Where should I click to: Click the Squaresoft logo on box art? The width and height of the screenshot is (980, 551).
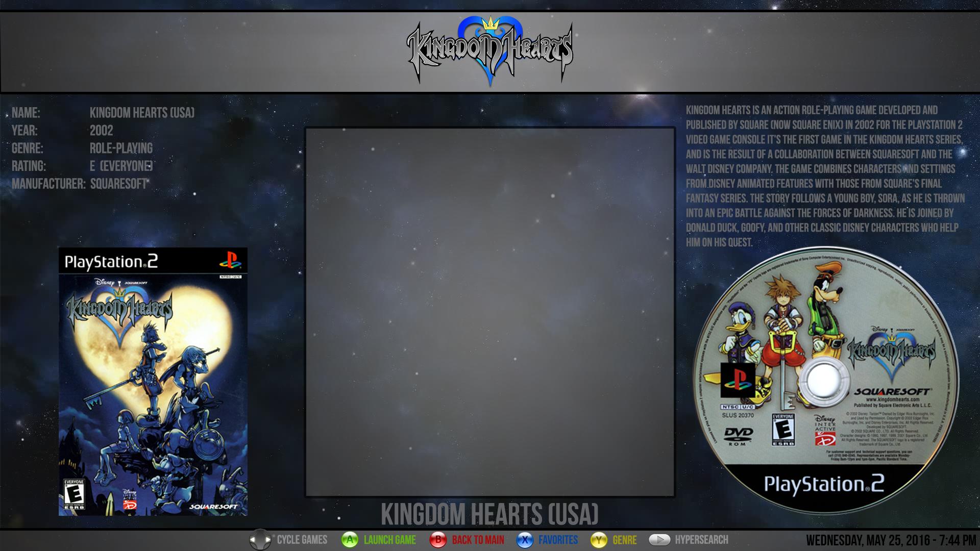[213, 507]
